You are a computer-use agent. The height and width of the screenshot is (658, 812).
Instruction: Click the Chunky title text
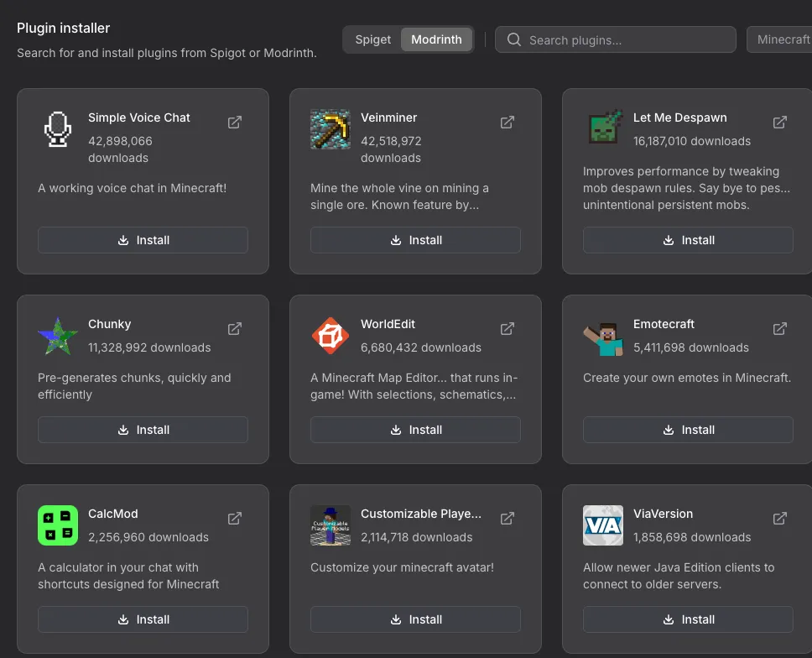[109, 324]
